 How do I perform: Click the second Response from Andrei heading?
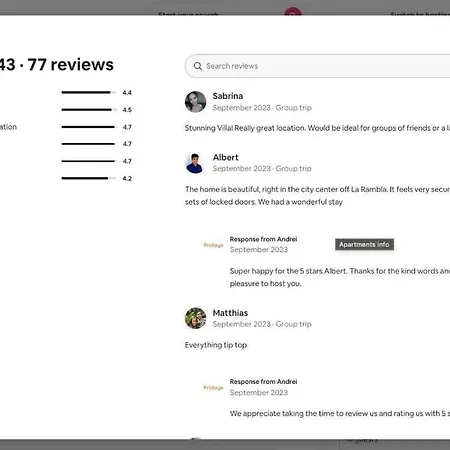point(263,381)
